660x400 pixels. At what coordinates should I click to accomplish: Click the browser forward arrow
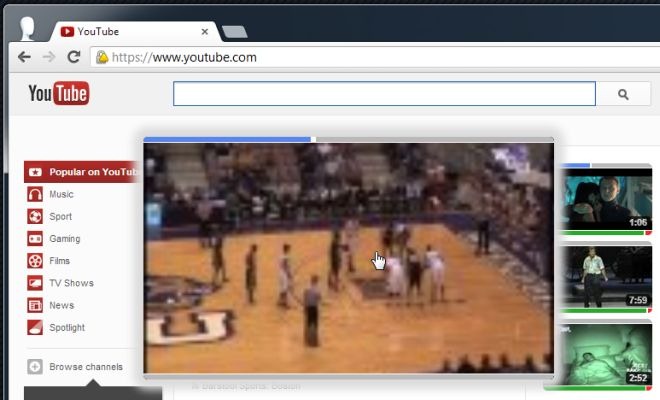(49, 57)
